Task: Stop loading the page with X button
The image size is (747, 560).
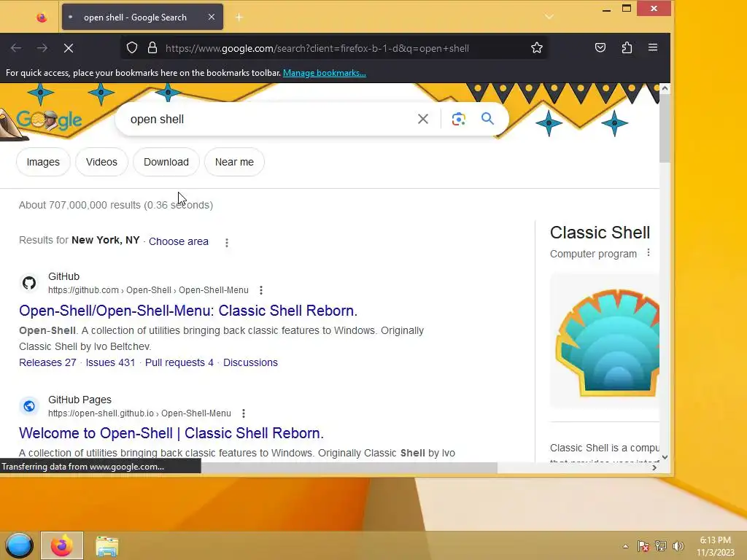Action: tap(69, 47)
